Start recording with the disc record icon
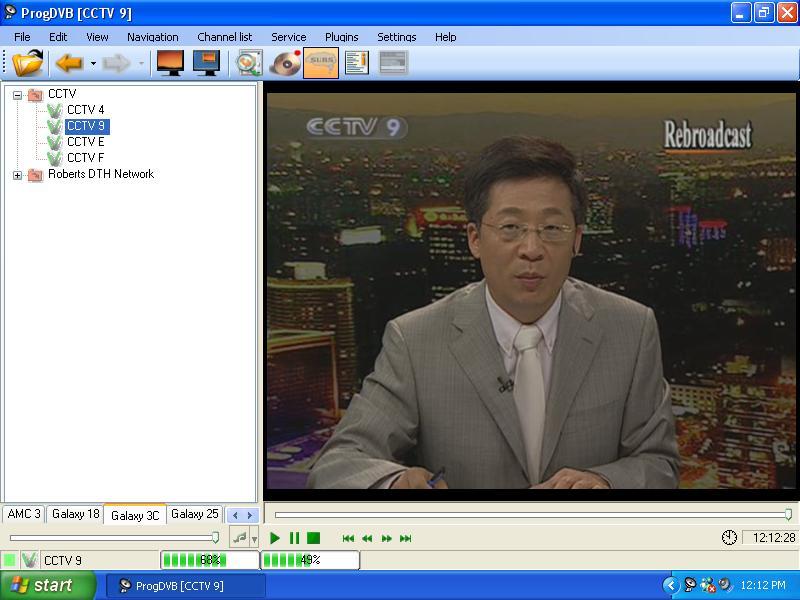Image resolution: width=800 pixels, height=600 pixels. [x=286, y=63]
